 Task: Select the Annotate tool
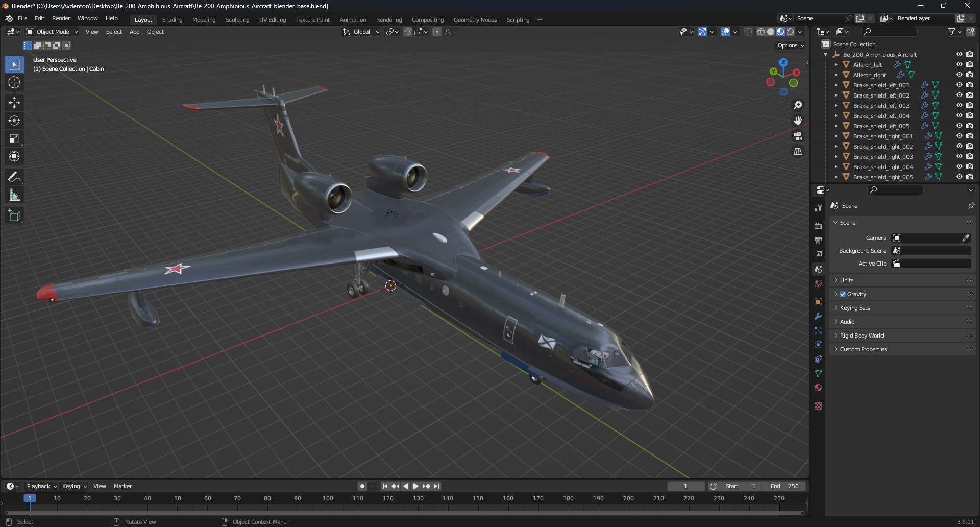14,177
